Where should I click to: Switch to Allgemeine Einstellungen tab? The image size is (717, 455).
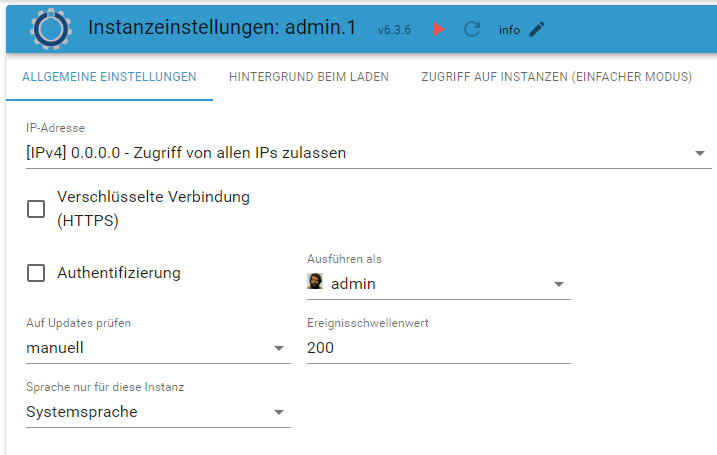109,77
